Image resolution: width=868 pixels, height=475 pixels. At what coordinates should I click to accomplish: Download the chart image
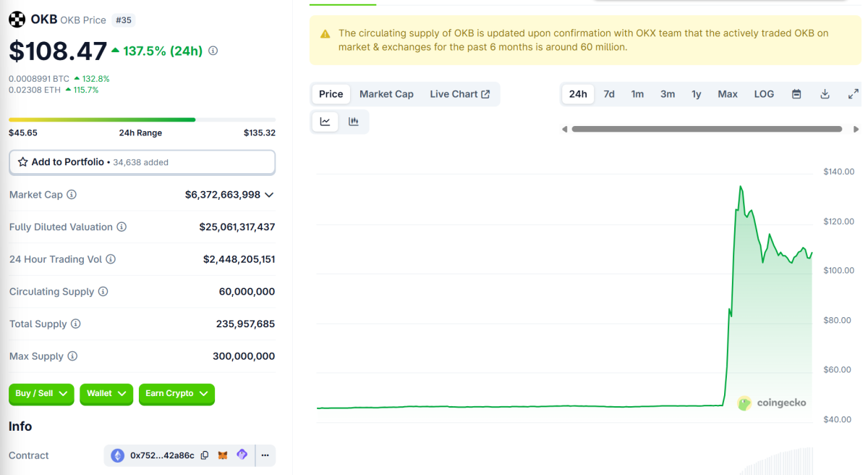point(825,93)
